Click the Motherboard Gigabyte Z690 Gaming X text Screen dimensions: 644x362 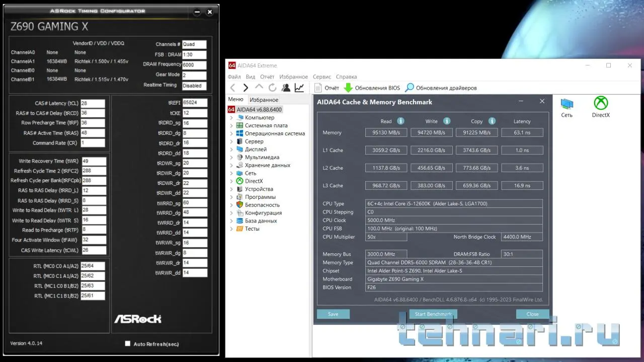click(x=454, y=279)
